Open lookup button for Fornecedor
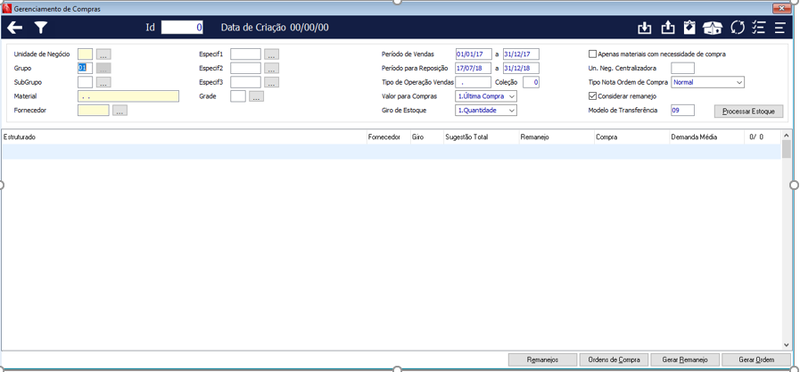 [120, 110]
